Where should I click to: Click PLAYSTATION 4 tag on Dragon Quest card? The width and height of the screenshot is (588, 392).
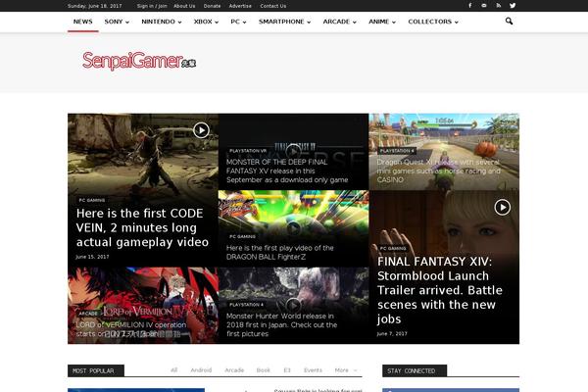pos(397,151)
